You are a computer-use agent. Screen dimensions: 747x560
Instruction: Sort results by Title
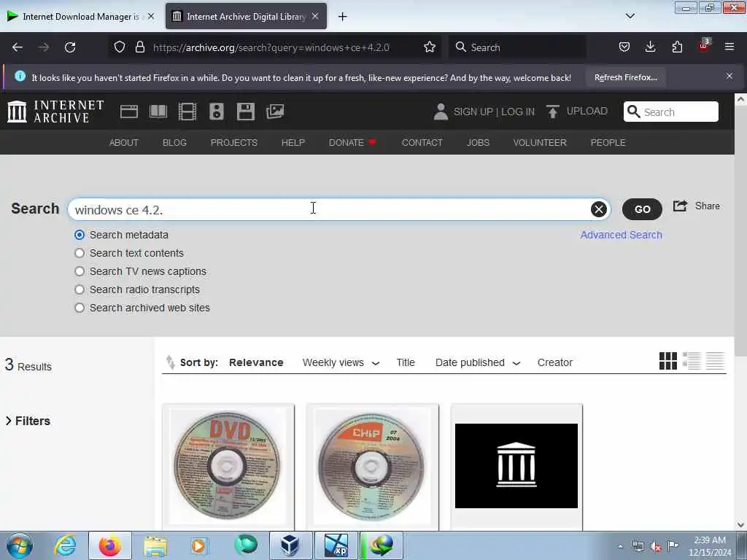click(x=406, y=363)
